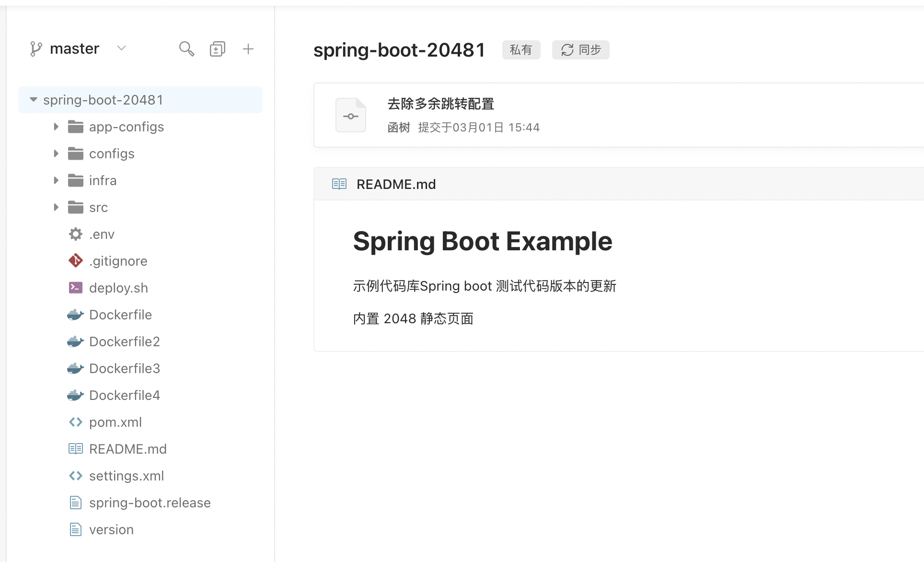Open Dockerfile with the whale icon
Viewport: 924px width, 562px height.
coord(120,315)
